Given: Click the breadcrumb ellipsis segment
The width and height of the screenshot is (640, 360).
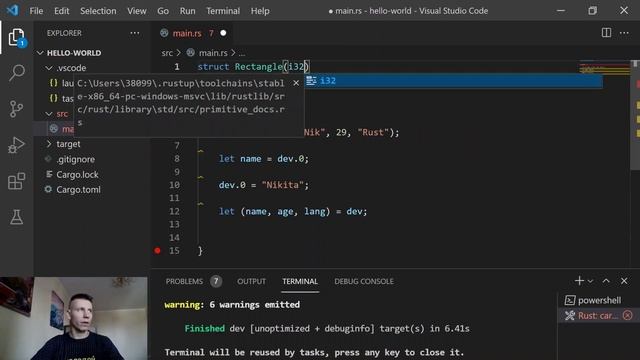Looking at the screenshot, I should [x=242, y=53].
